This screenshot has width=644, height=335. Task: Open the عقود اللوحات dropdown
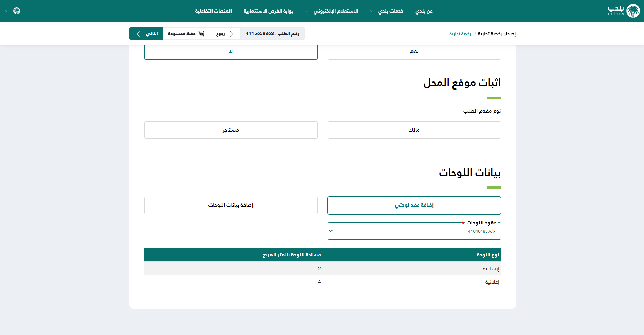(414, 231)
